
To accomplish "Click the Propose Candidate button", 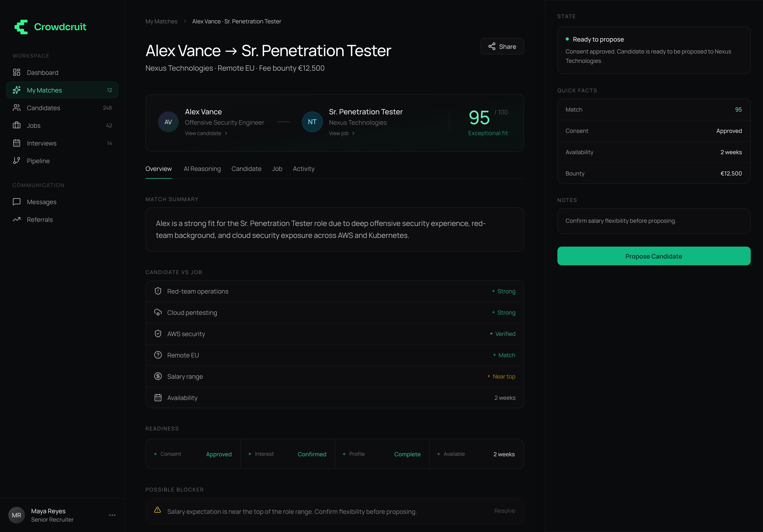I will (x=654, y=256).
